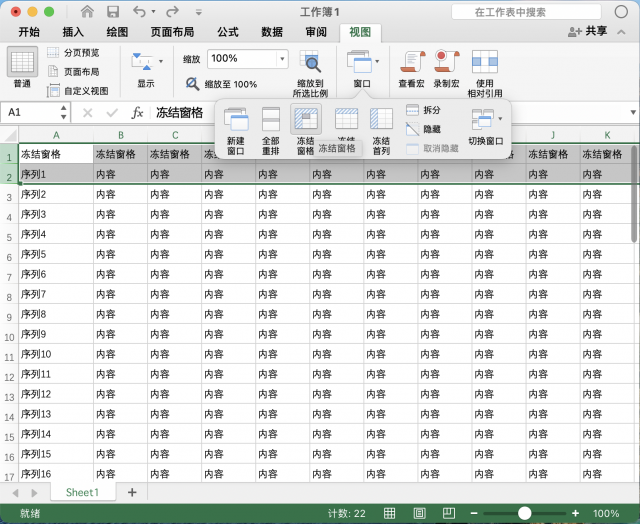Viewport: 640px width, 524px height.
Task: Select cell containing 序列8
Action: pyautogui.click(x=56, y=314)
